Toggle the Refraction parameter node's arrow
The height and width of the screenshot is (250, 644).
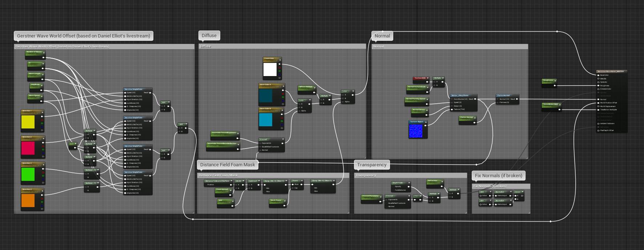pyautogui.click(x=443, y=181)
